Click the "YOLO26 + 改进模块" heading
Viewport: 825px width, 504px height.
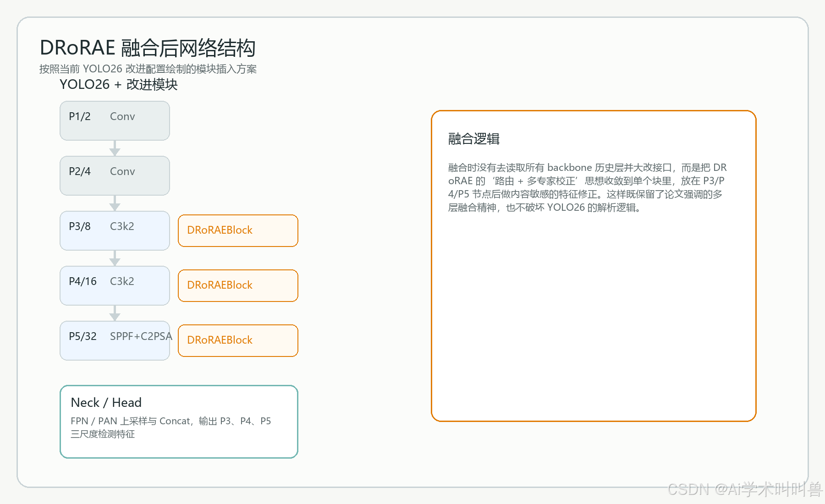(119, 84)
